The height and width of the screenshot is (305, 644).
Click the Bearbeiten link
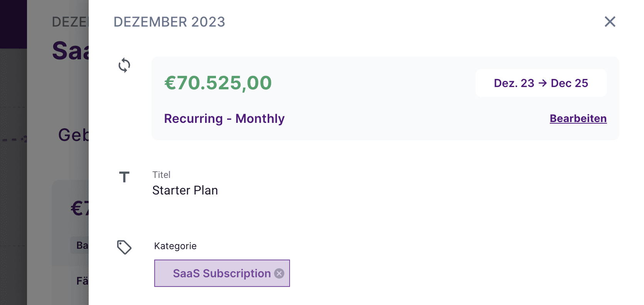tap(578, 119)
